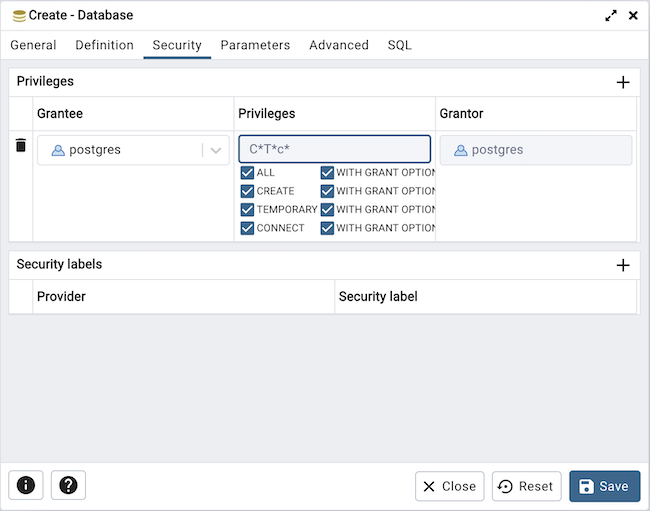Disable the CONNECT privilege checkbox
This screenshot has width=650, height=511.
(248, 228)
